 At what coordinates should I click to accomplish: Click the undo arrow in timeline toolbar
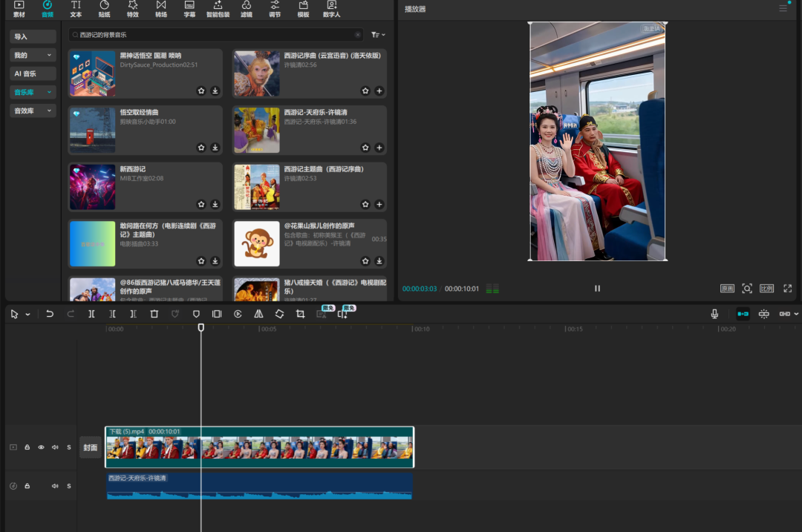click(50, 314)
